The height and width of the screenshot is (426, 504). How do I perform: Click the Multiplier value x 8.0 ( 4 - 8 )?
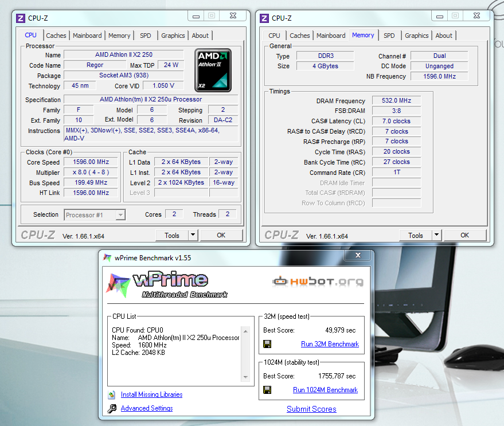(x=91, y=173)
